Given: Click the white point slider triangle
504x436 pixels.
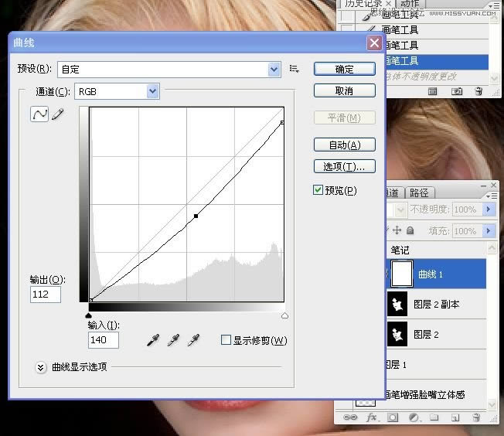Looking at the screenshot, I should 284,315.
